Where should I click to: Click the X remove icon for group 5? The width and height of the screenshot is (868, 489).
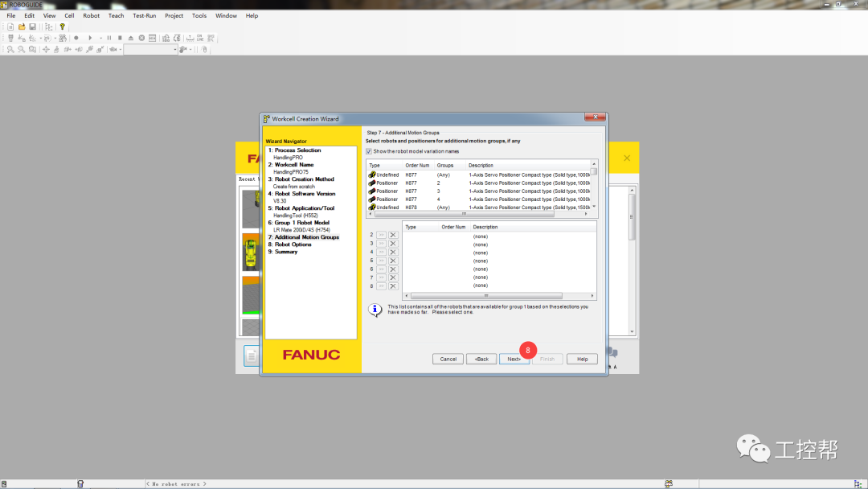pyautogui.click(x=393, y=261)
